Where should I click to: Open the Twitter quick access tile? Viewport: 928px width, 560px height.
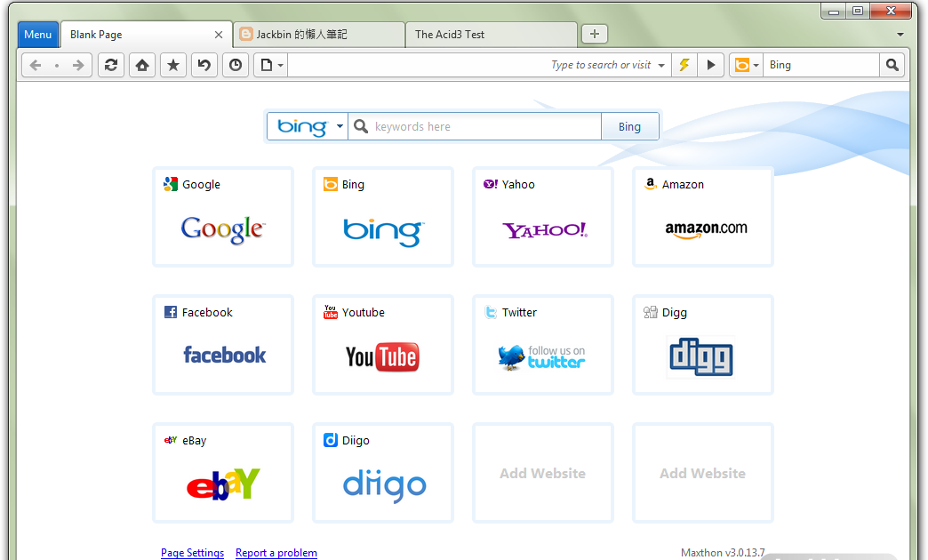(x=543, y=345)
